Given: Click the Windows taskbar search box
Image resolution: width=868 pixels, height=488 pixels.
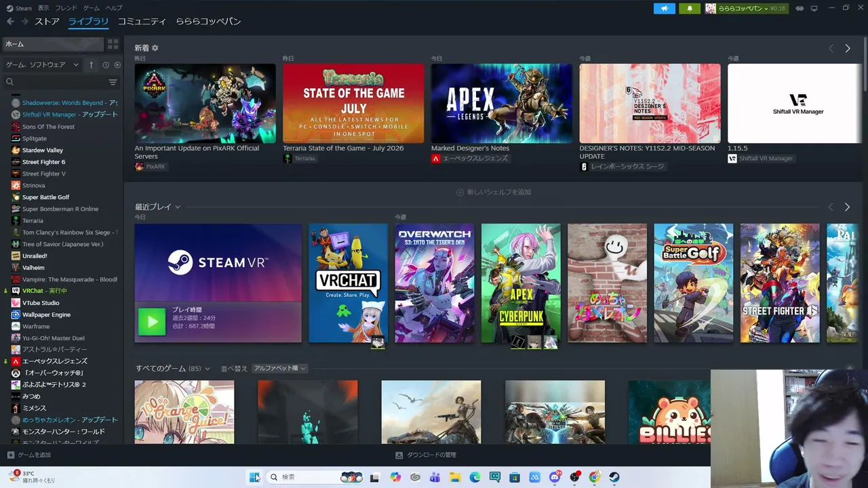Looking at the screenshot, I should click(x=316, y=477).
